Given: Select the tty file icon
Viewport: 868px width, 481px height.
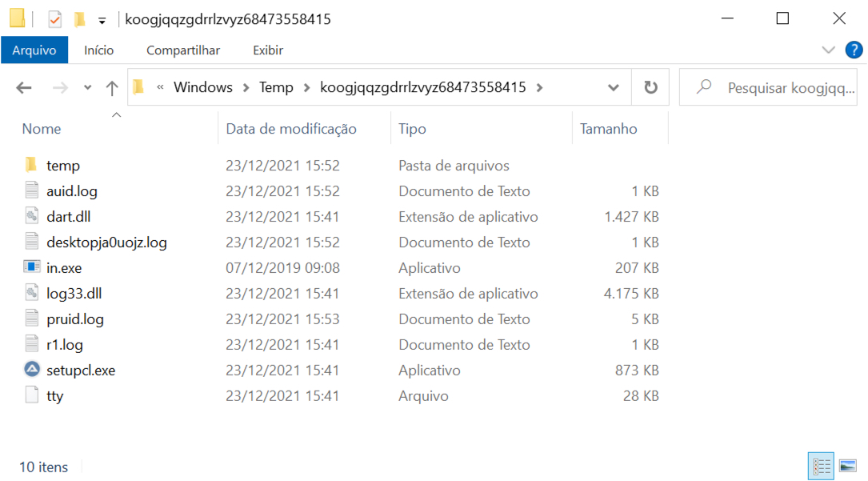Looking at the screenshot, I should pos(31,395).
